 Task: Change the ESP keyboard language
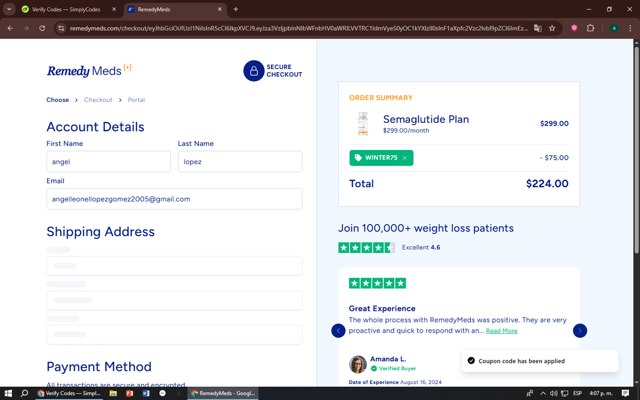point(578,393)
